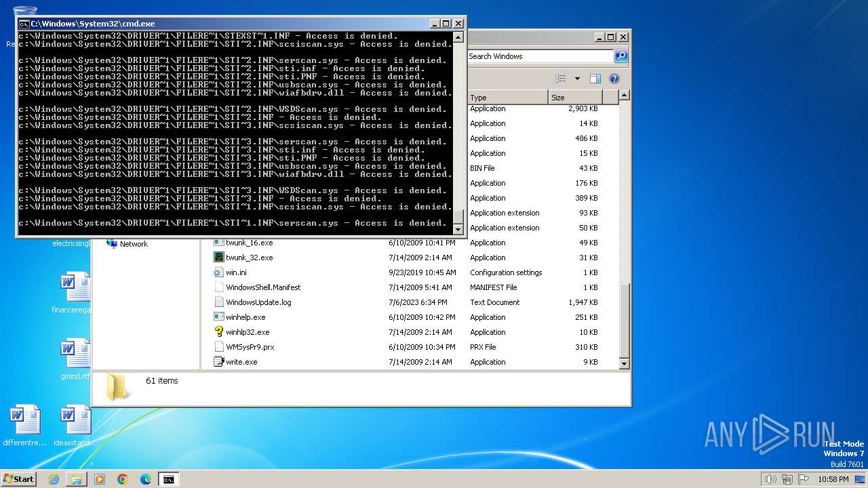This screenshot has width=868, height=488.
Task: Click the taskbar clock 10:58 PM
Action: 833,479
